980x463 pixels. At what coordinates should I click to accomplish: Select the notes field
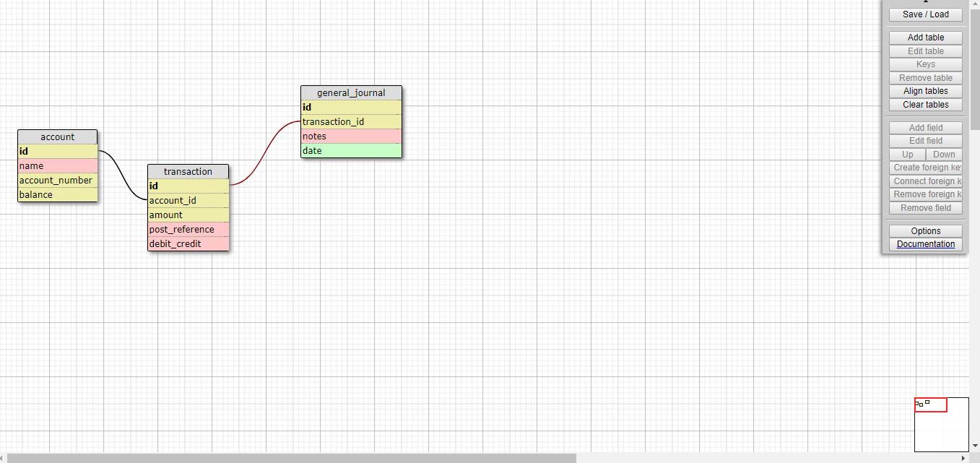[351, 137]
